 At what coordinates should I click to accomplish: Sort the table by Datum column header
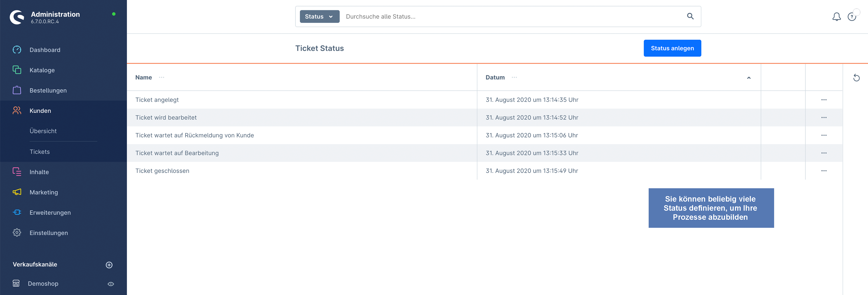(495, 77)
